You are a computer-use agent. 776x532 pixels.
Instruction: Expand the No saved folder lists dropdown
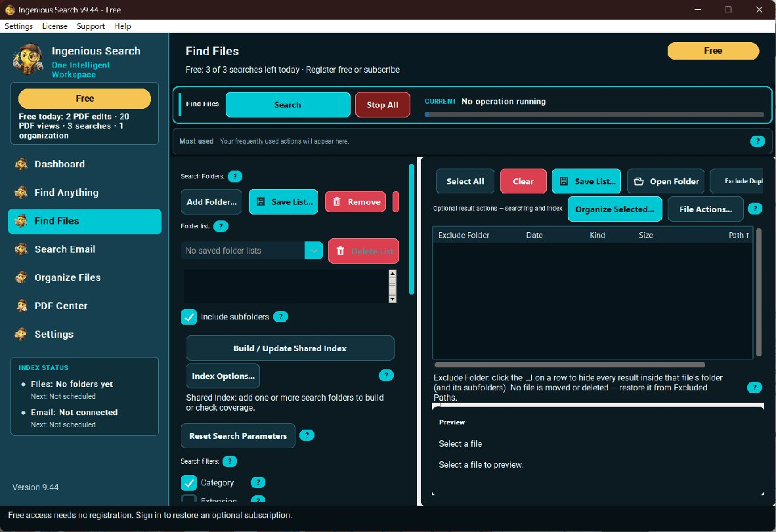coord(314,251)
